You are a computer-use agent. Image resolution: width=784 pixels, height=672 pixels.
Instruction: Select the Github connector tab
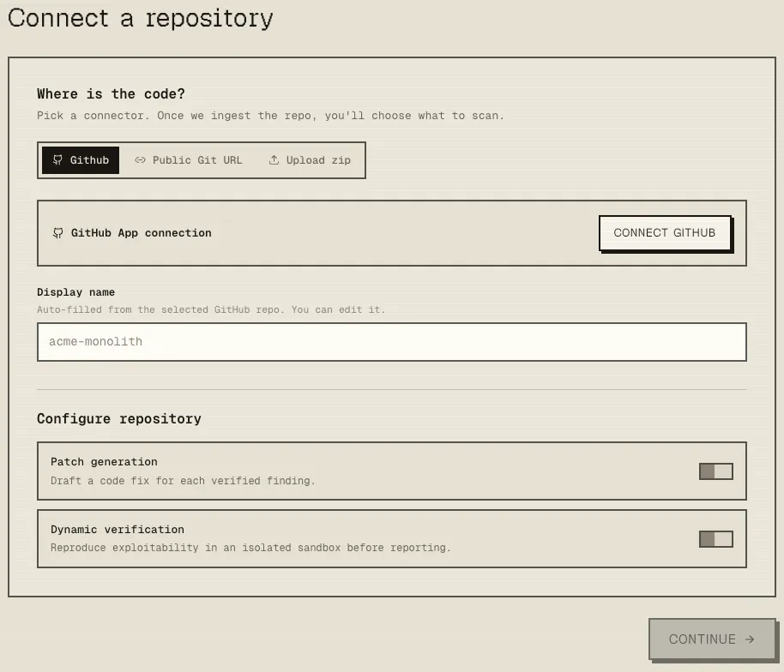tap(81, 160)
